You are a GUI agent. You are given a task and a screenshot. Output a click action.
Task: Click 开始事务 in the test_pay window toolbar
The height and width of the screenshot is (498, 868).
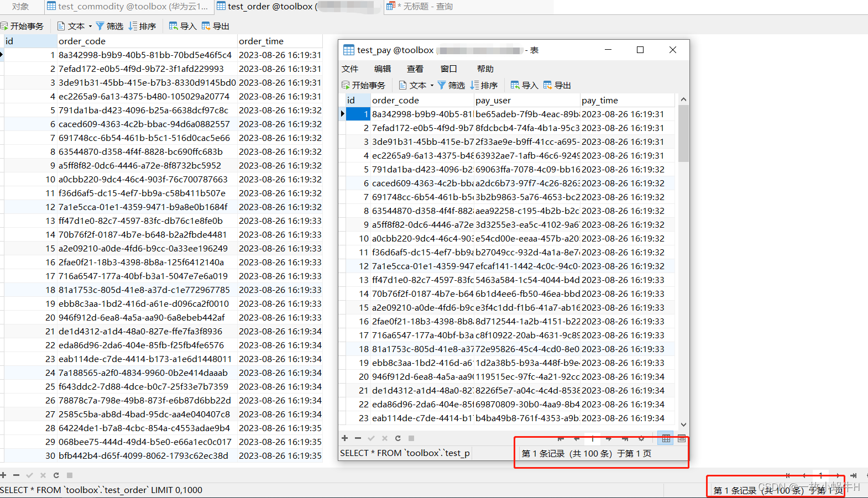pyautogui.click(x=364, y=85)
